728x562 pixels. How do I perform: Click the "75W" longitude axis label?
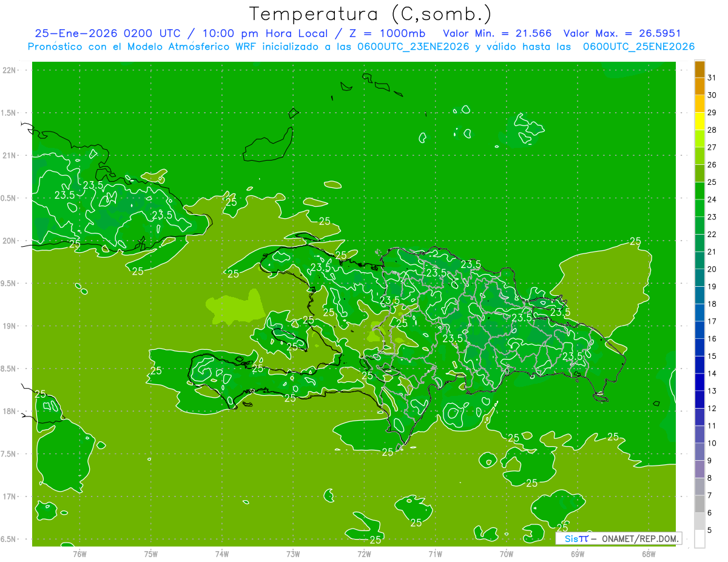point(151,554)
